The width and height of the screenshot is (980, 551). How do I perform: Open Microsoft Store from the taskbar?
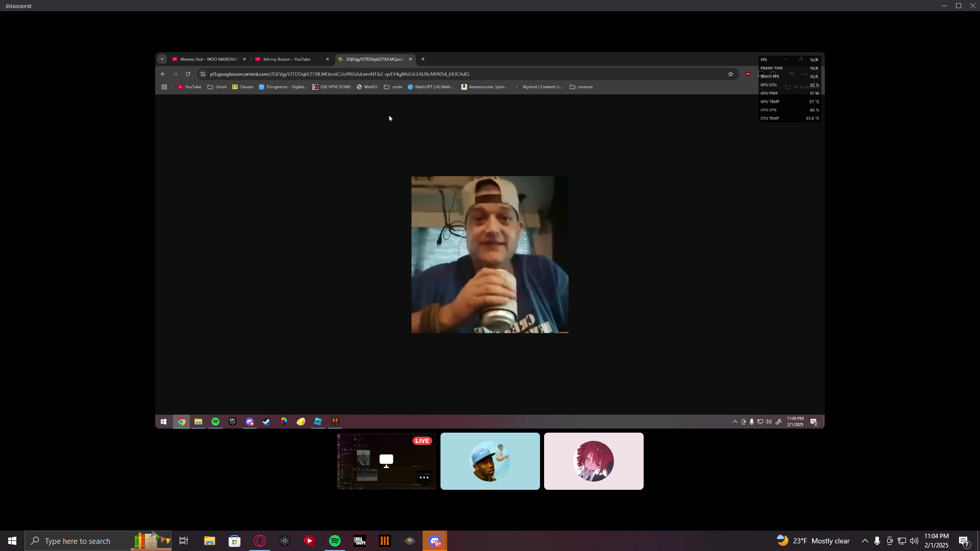pyautogui.click(x=234, y=541)
